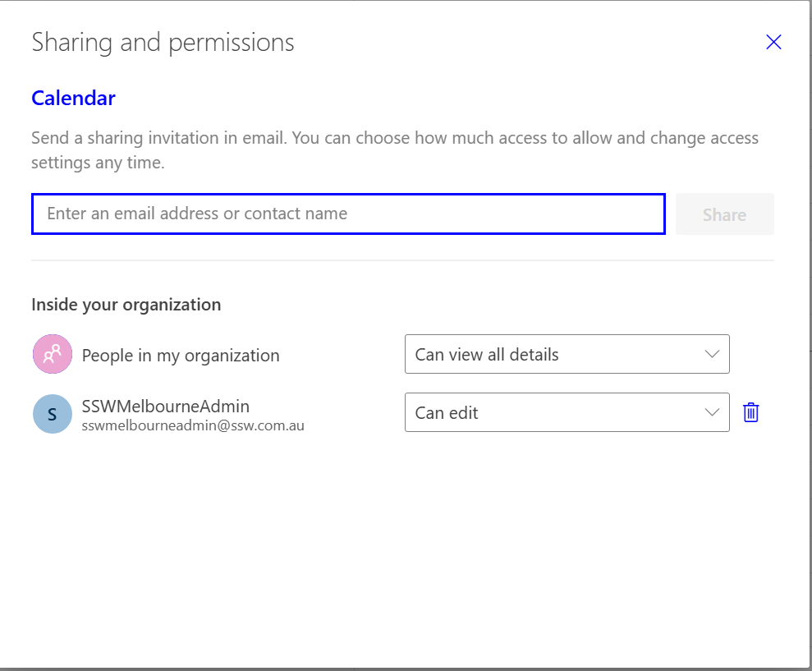Close the Sharing and permissions dialog
The height and width of the screenshot is (671, 812).
[773, 43]
